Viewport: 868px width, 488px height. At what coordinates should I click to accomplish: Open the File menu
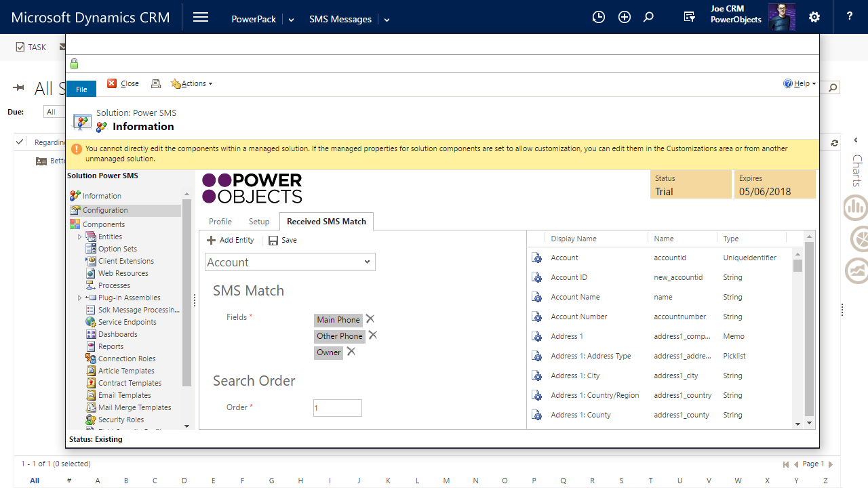[x=81, y=89]
